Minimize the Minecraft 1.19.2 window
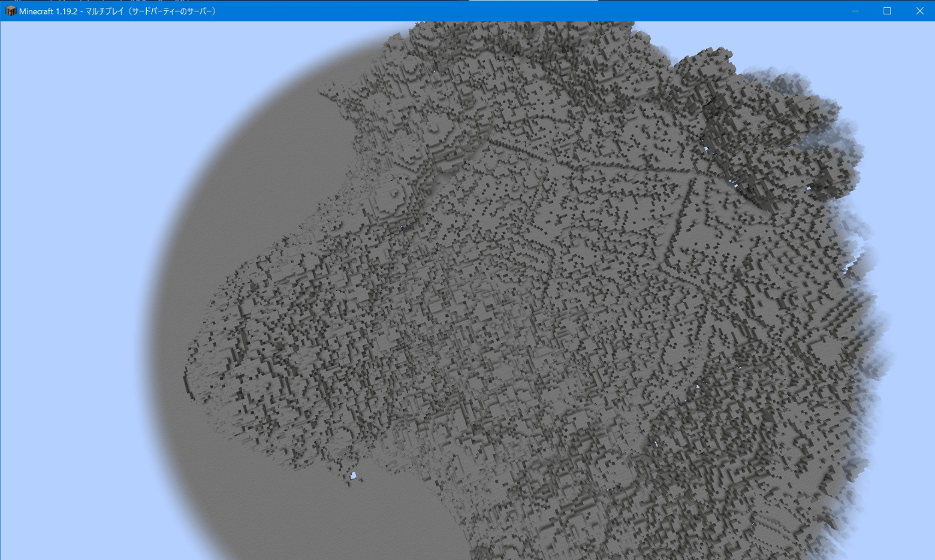 coord(857,11)
